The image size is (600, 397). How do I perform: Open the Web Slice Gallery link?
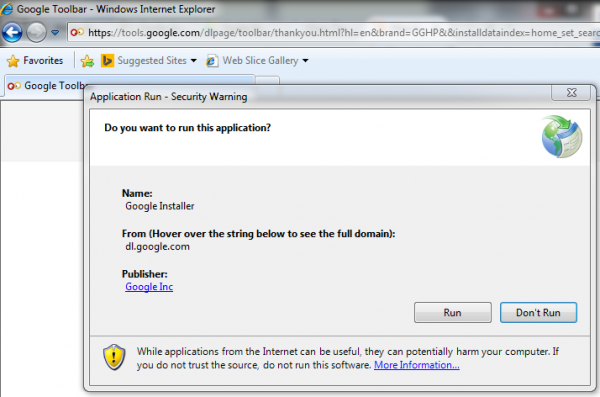click(x=260, y=60)
